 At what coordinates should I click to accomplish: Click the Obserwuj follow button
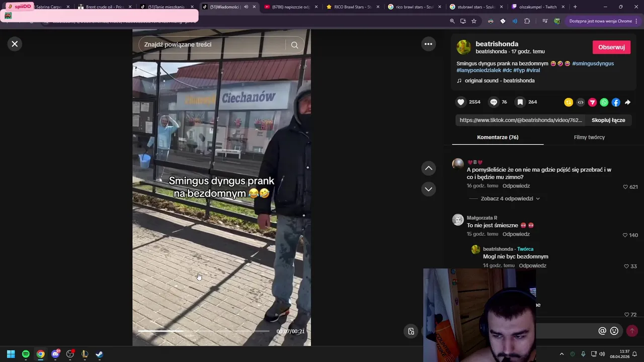click(x=611, y=47)
